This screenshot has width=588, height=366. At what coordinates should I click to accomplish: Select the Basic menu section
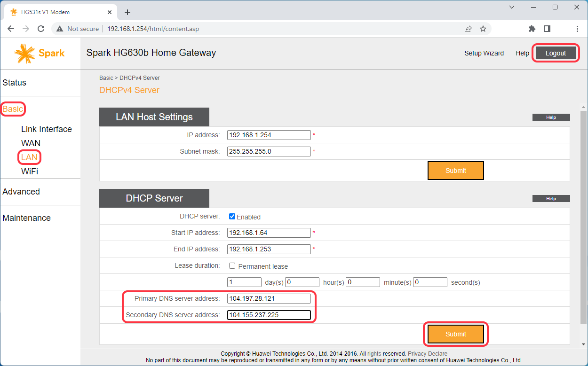tap(13, 109)
